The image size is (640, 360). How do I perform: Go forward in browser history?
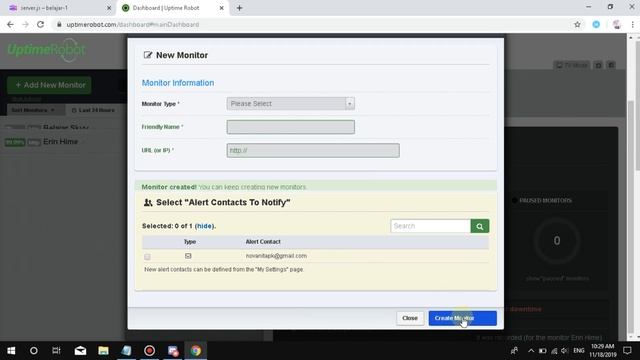[25, 24]
